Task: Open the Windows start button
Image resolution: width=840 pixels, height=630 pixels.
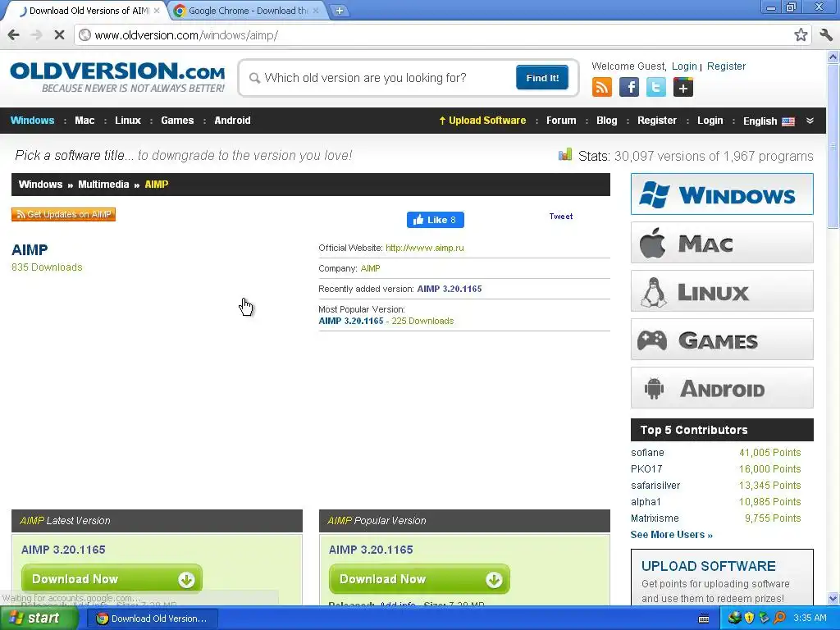Action: click(x=38, y=619)
